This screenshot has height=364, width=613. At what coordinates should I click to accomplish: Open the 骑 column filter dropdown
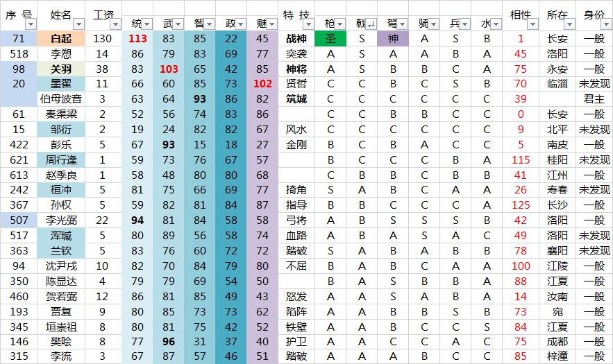[x=434, y=24]
